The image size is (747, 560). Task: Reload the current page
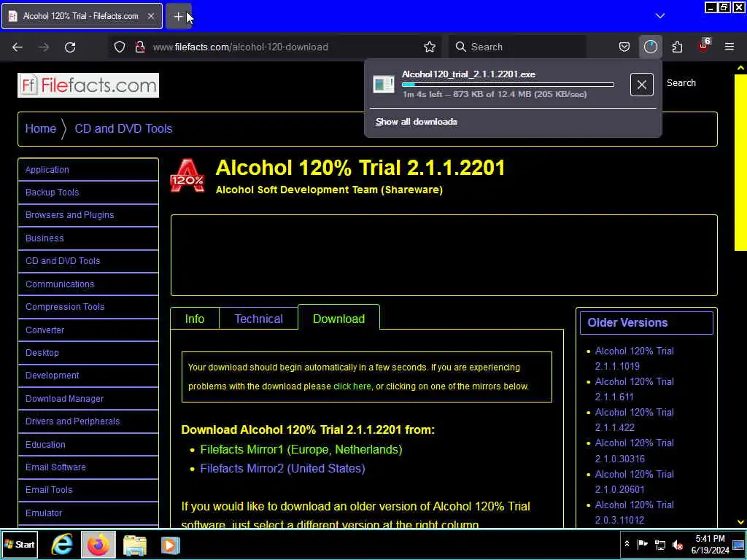click(x=70, y=47)
